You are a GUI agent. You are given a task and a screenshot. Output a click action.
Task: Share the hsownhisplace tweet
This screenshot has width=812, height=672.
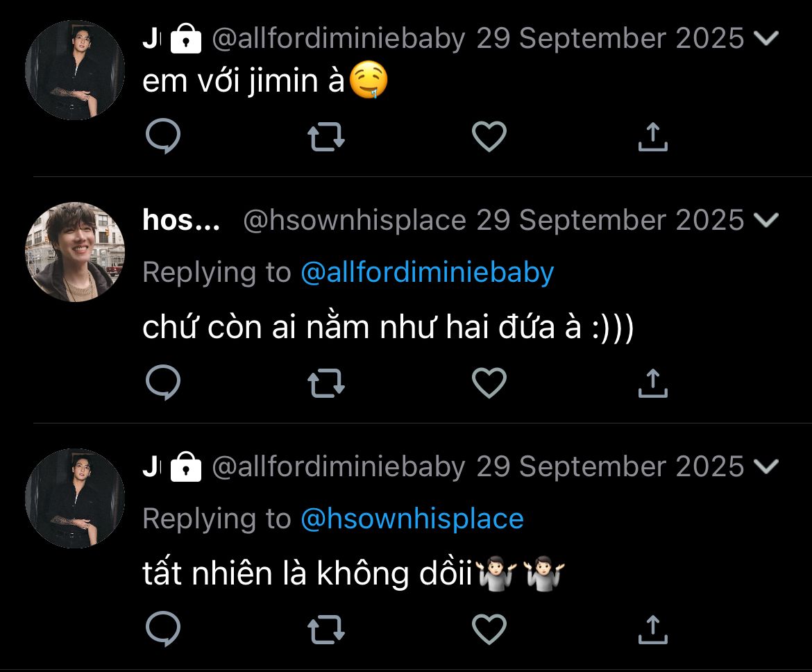click(652, 383)
